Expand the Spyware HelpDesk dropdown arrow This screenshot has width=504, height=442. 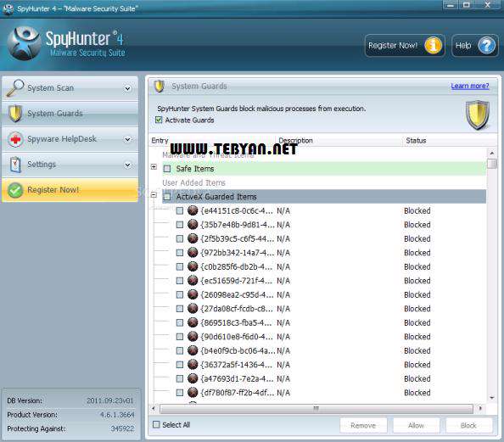(127, 139)
